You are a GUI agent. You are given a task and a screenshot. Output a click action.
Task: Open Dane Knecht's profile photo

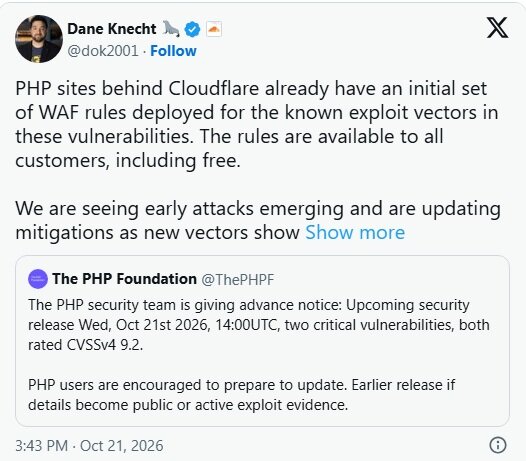(39, 39)
